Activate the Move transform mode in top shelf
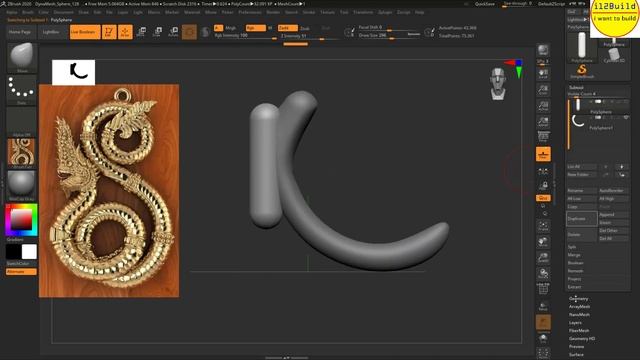640x360 pixels. [x=141, y=32]
